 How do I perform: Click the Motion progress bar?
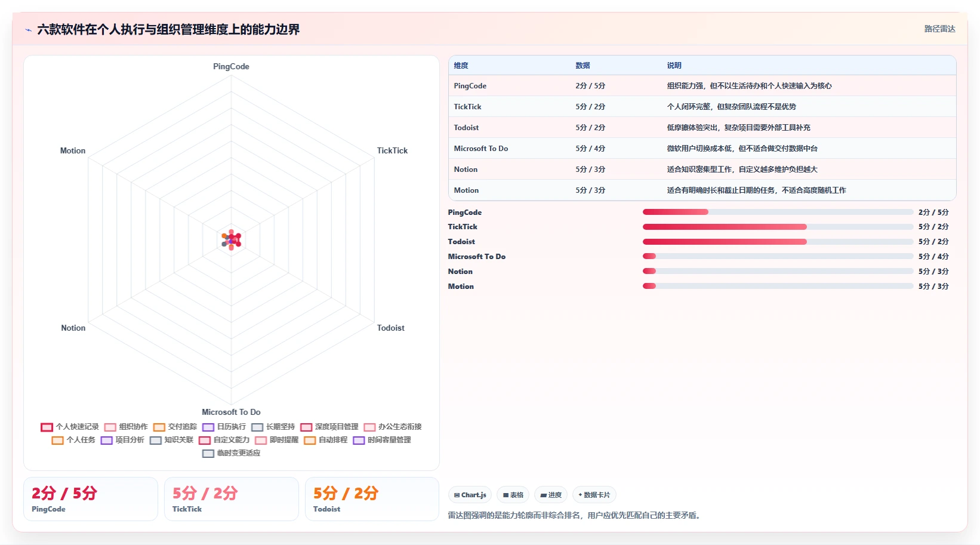click(x=778, y=286)
